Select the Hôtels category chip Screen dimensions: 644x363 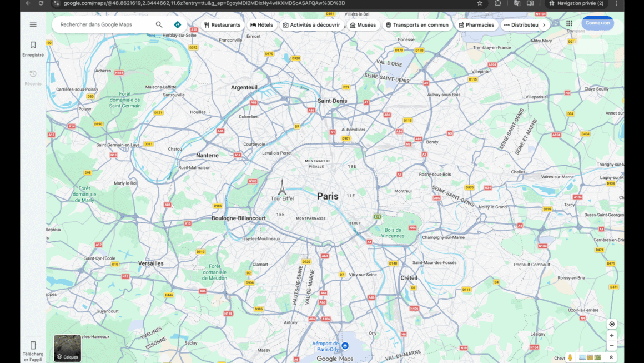tap(261, 25)
